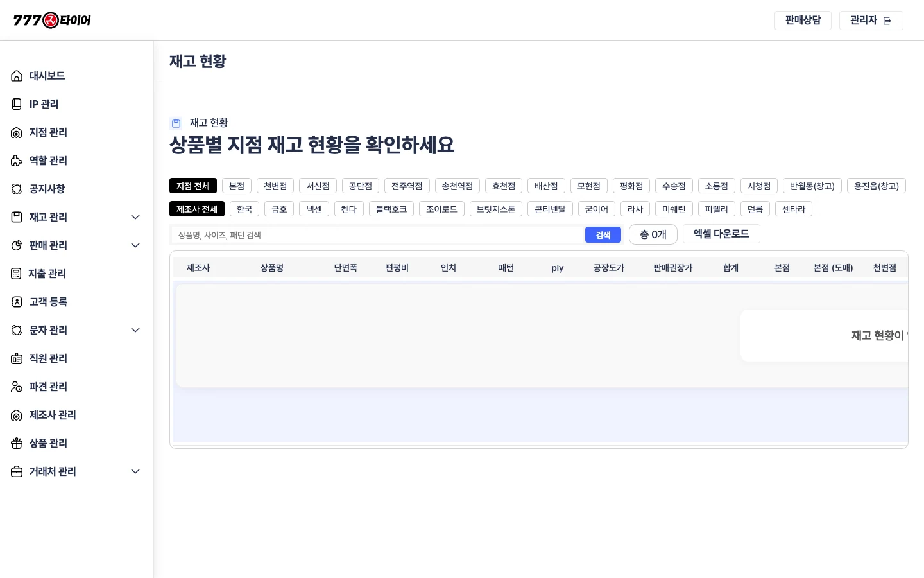
Task: Expand the 문자 관리 menu chevron
Action: coord(135,330)
